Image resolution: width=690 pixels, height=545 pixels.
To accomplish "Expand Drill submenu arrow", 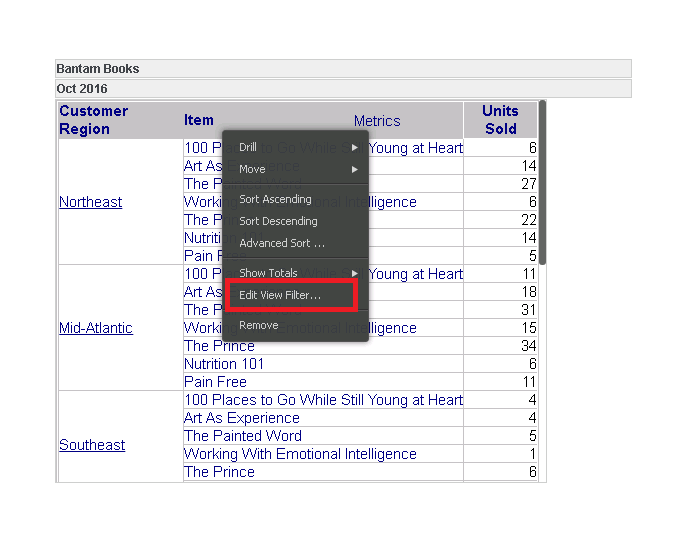I will [355, 147].
